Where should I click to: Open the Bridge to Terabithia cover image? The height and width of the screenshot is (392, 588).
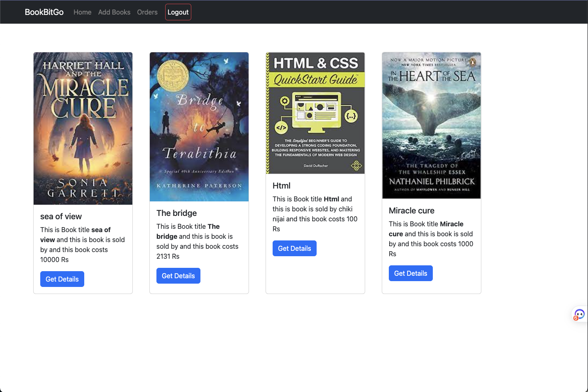pos(199,127)
